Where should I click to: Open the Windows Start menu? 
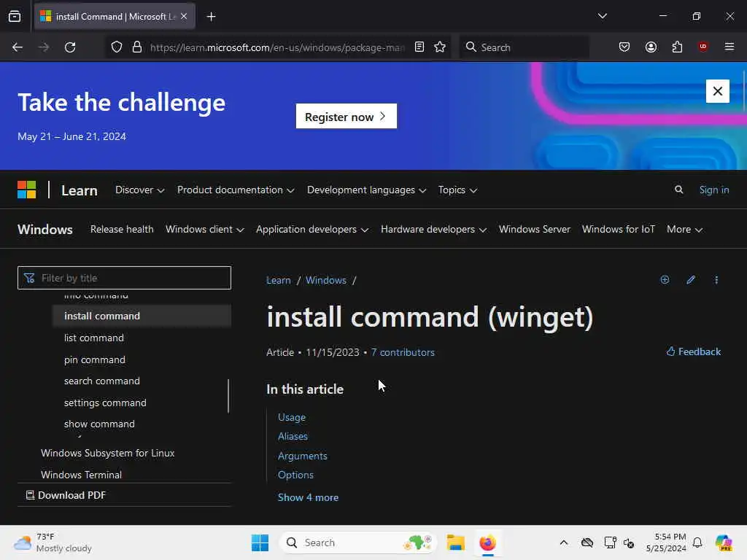260,542
